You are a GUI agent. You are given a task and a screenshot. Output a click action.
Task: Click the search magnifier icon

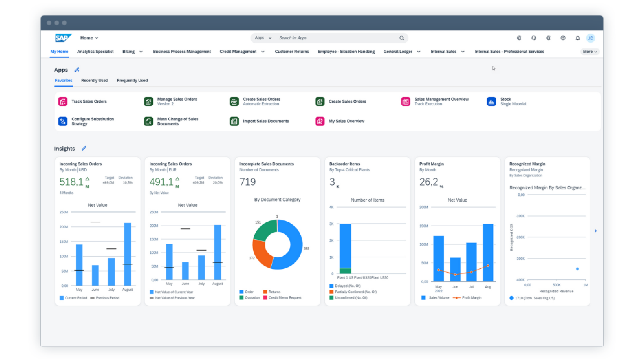(x=401, y=38)
